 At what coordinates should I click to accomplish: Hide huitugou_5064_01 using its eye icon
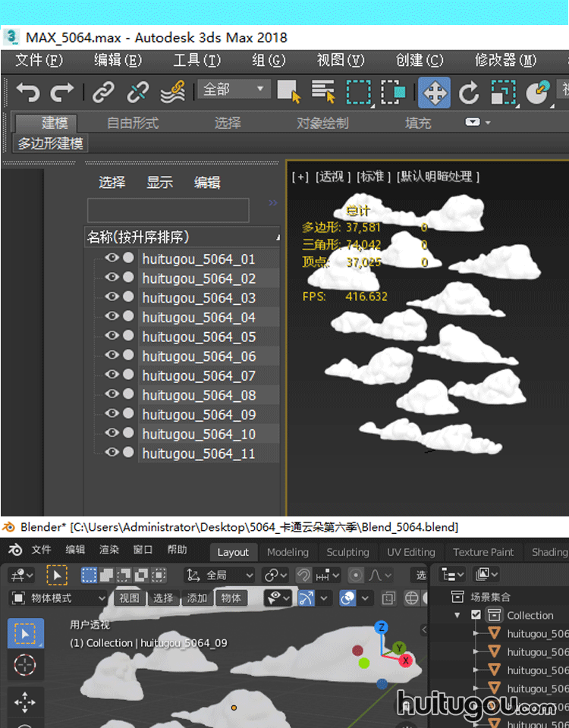112,259
